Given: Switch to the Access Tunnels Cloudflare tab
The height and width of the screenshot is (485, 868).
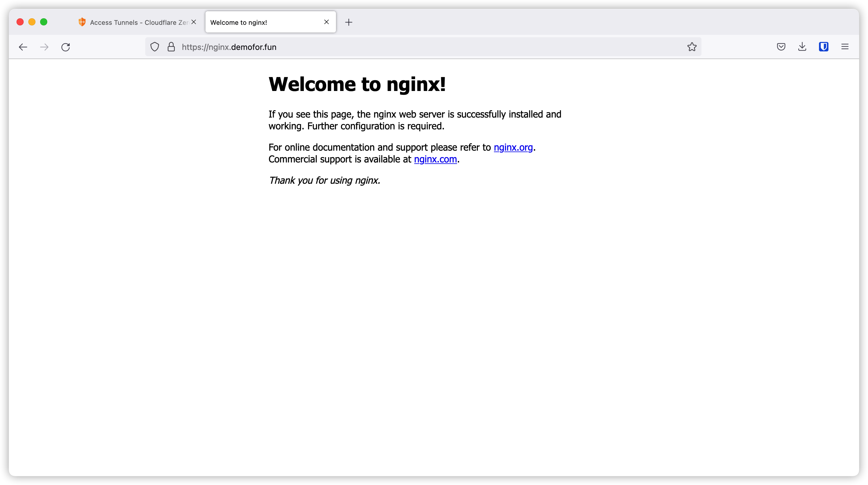Looking at the screenshot, I should (135, 22).
